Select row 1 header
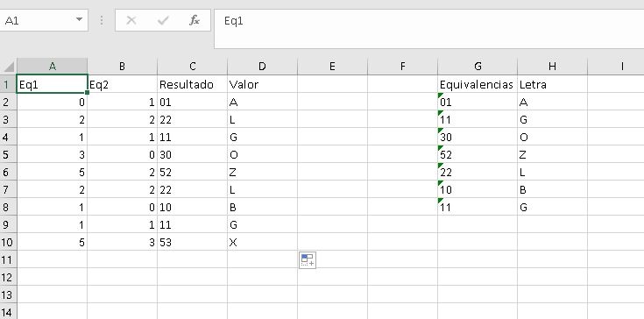The height and width of the screenshot is (319, 644). [8, 84]
